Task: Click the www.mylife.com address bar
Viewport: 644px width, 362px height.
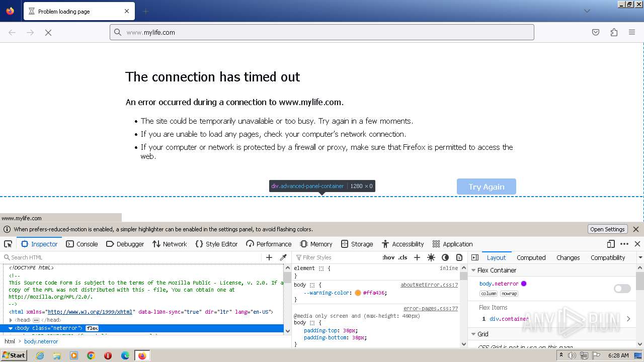Action: 322,32
